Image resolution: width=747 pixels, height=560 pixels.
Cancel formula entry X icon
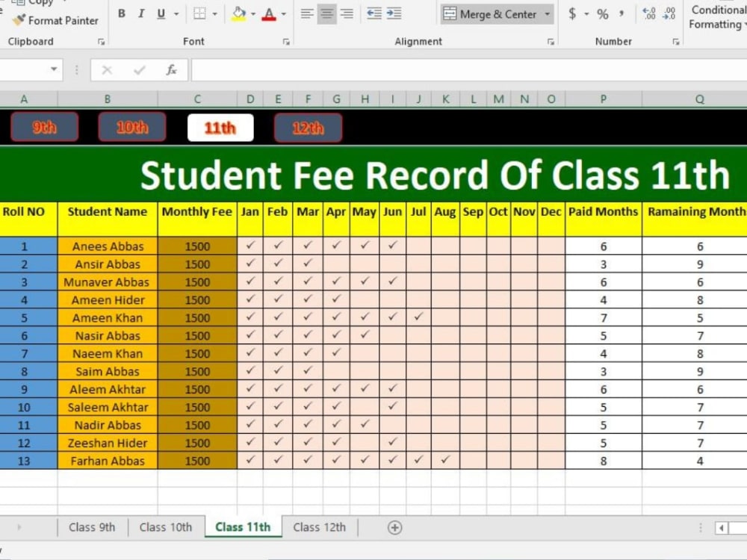[x=107, y=70]
